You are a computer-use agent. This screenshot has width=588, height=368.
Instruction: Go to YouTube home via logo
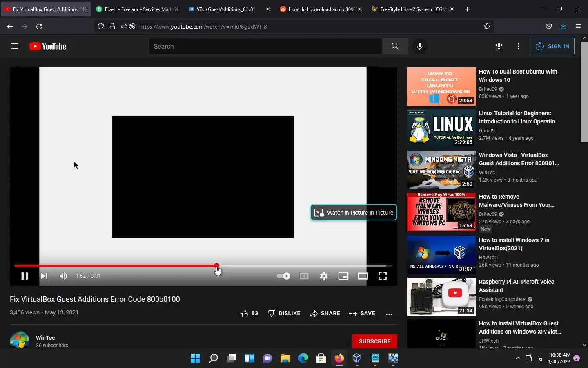point(48,46)
